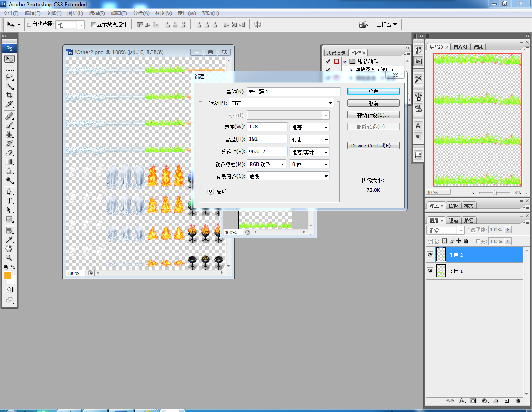532x412 pixels.
Task: Select the Pen tool
Action: 9,191
